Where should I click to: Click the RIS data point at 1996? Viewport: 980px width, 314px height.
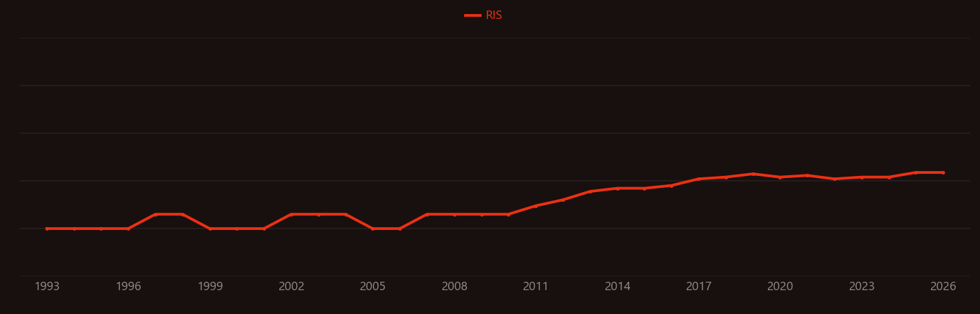[128, 228]
